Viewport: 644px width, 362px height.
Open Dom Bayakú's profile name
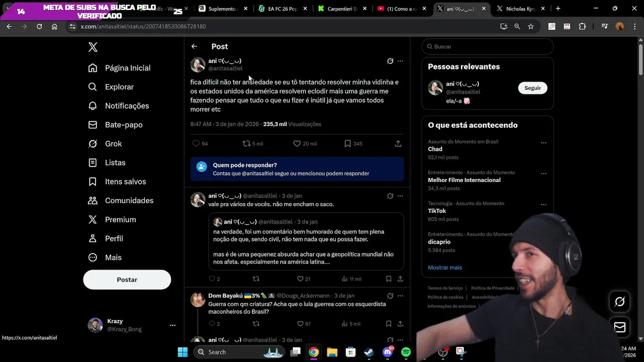[x=242, y=296]
